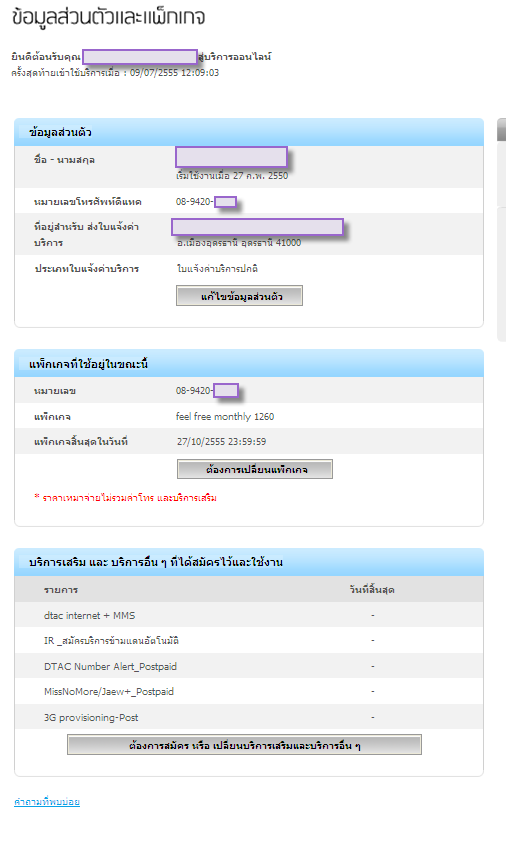Select the บริการเสริม และ บริการอื่น ๆ header
Image resolution: width=506 pixels, height=854 pixels.
click(x=249, y=562)
